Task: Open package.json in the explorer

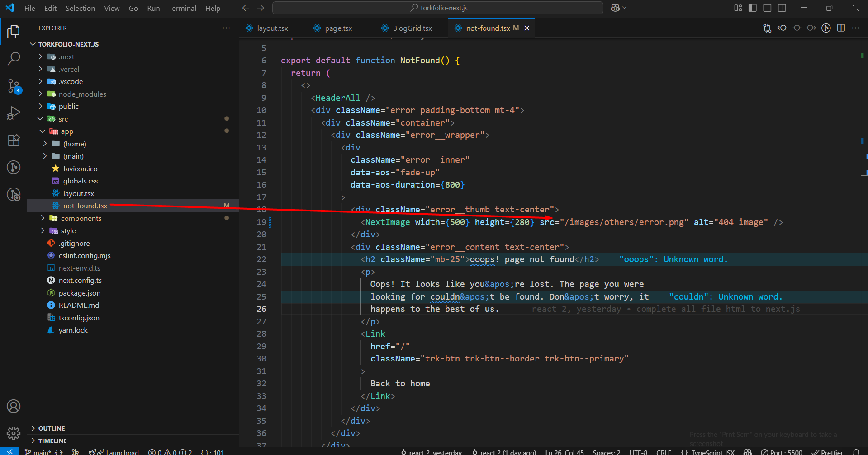Action: (80, 293)
